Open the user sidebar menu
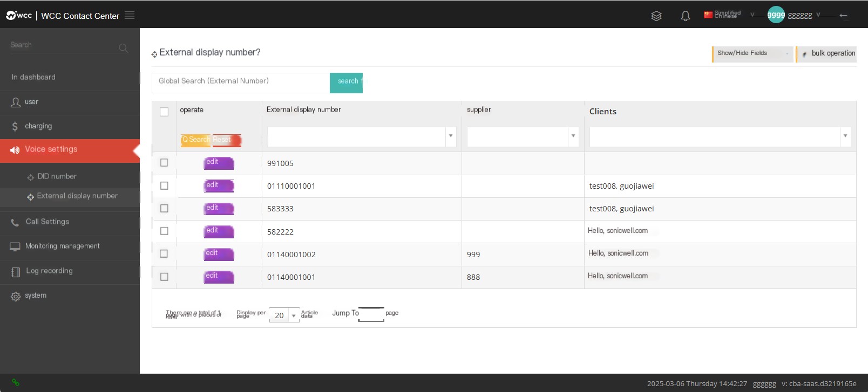Viewport: 868px width, 392px height. [x=70, y=102]
